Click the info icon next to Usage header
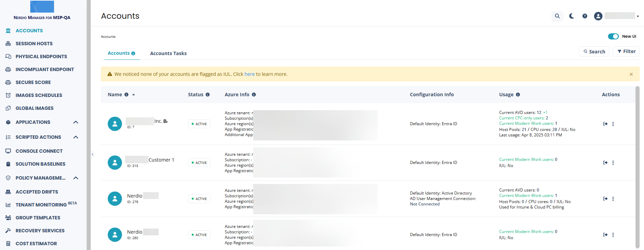 [518, 95]
